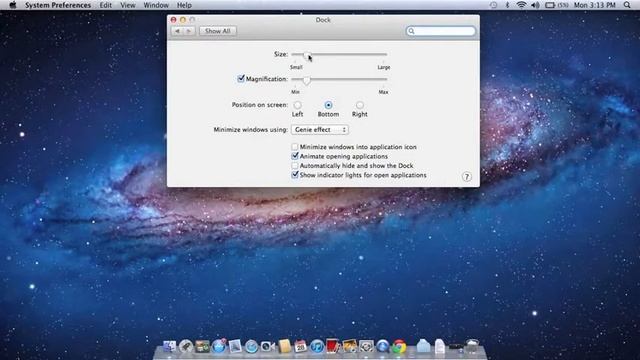The image size is (640, 360).
Task: Click in the preferences search field
Action: (x=440, y=31)
